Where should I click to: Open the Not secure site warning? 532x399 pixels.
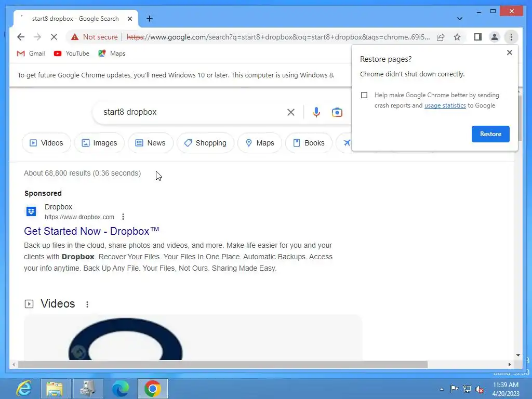click(95, 37)
